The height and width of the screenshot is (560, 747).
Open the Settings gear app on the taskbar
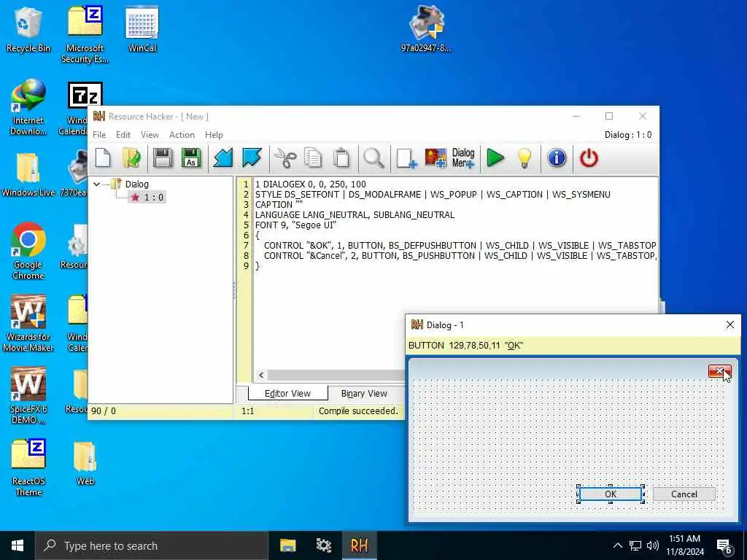(323, 545)
